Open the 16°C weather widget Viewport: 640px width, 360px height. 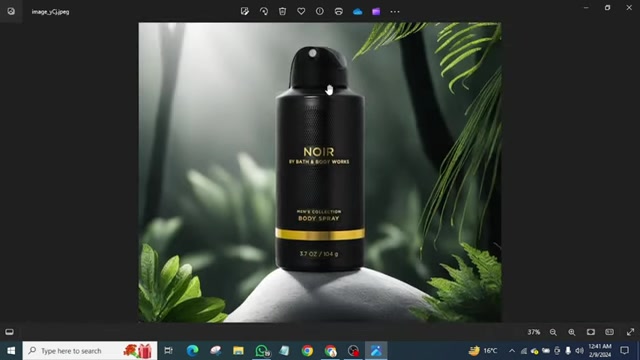[483, 351]
